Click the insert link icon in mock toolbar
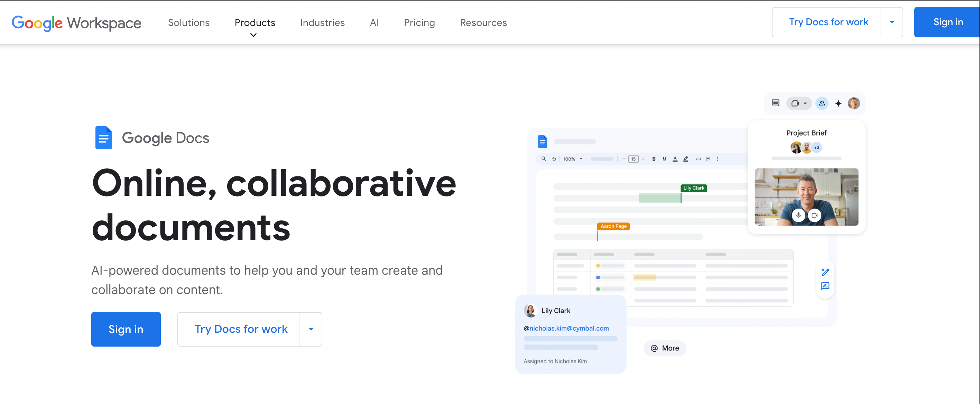Image resolution: width=980 pixels, height=404 pixels. point(698,159)
